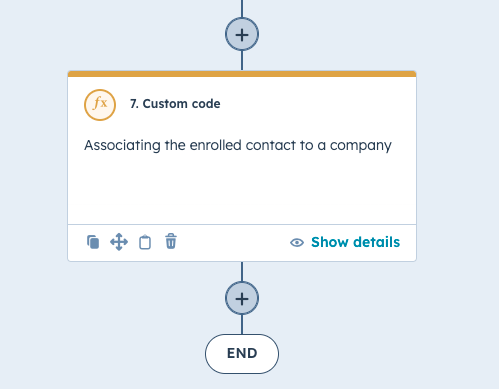Click the 'Associating the enrolled contact' description
This screenshot has width=499, height=389.
[x=238, y=146]
